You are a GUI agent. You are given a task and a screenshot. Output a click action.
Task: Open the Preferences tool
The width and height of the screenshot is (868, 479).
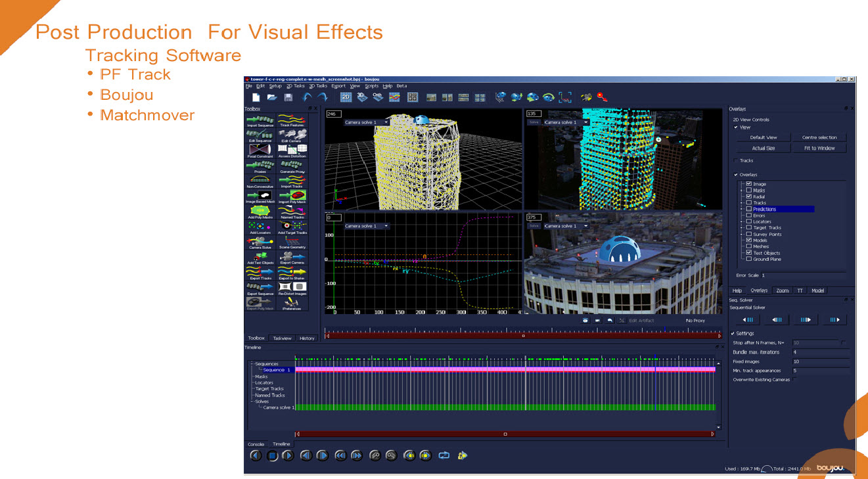292,302
